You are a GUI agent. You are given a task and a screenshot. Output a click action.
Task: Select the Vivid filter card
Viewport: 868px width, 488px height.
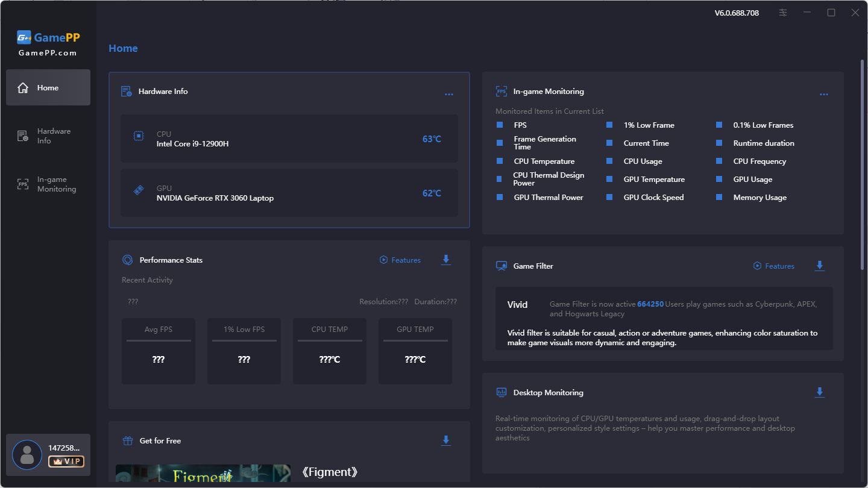(664, 318)
